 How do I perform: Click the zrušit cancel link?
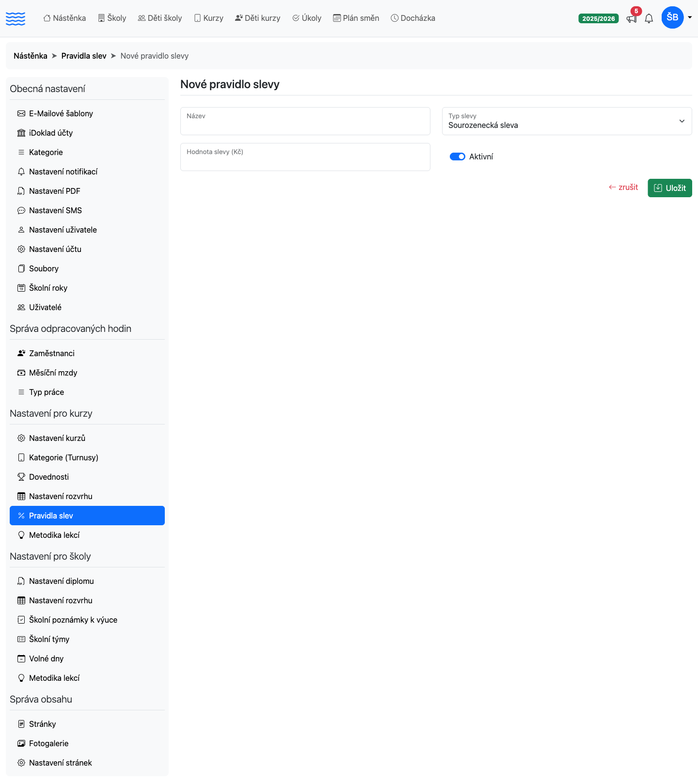click(623, 187)
